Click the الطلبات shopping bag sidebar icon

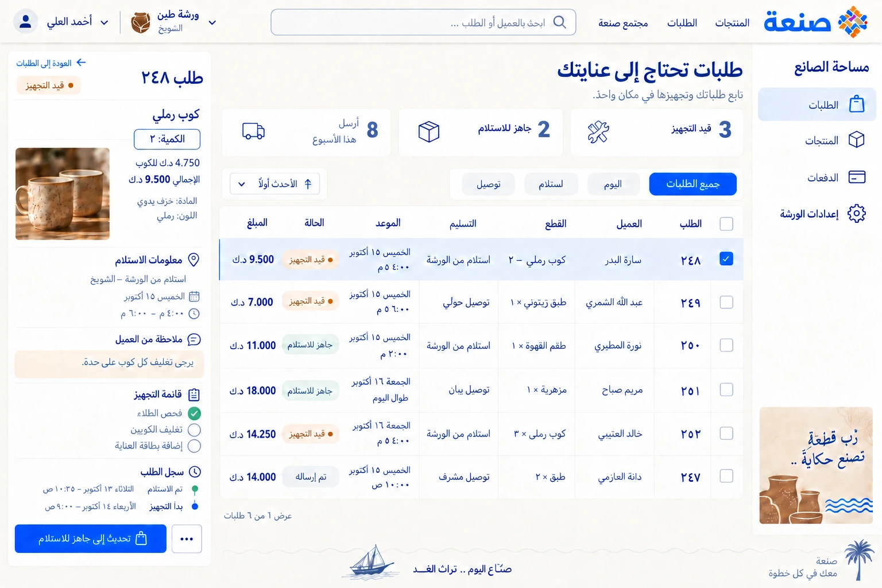pyautogui.click(x=857, y=105)
